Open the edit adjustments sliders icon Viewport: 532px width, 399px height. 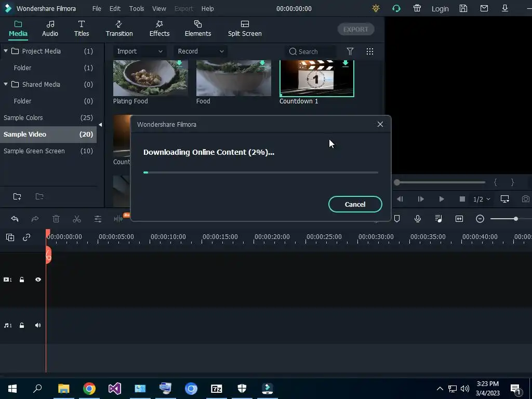[x=98, y=219]
